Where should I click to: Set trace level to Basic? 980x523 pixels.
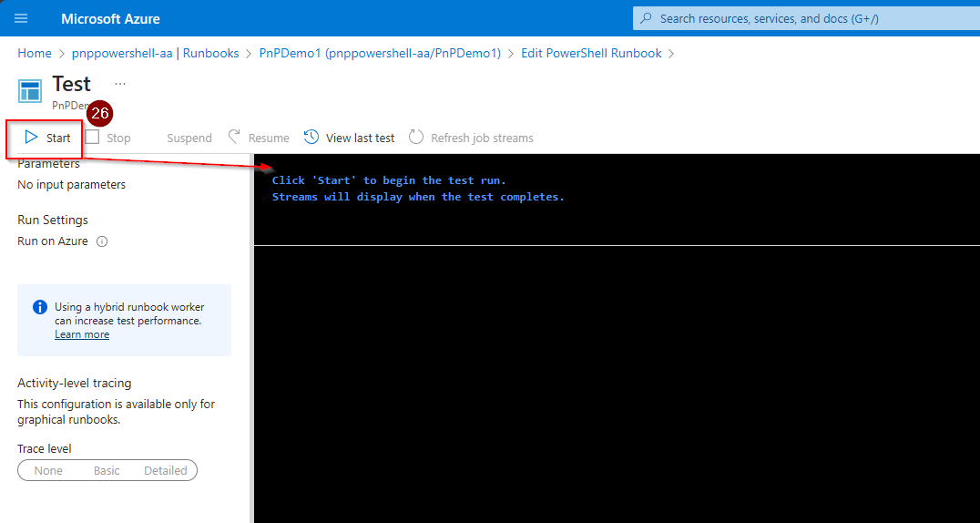[107, 470]
